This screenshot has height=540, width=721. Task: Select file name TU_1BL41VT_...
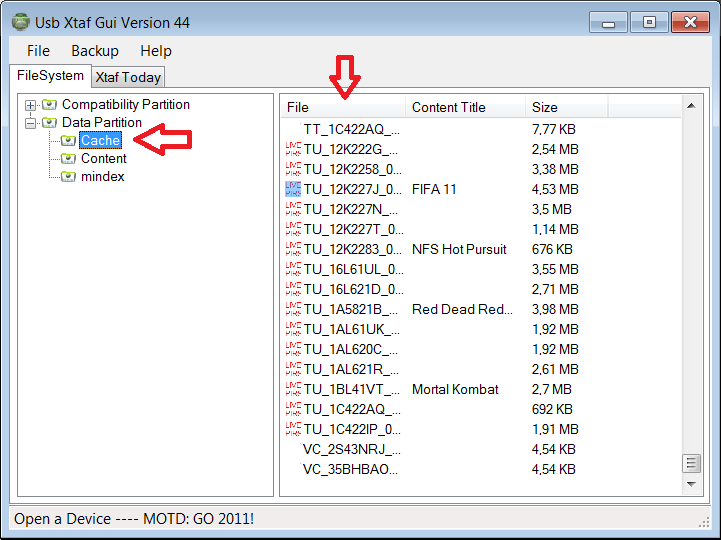click(x=351, y=389)
